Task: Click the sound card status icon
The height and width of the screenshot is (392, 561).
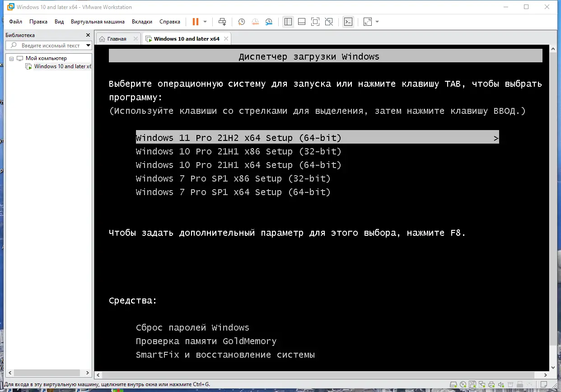Action: coord(501,384)
